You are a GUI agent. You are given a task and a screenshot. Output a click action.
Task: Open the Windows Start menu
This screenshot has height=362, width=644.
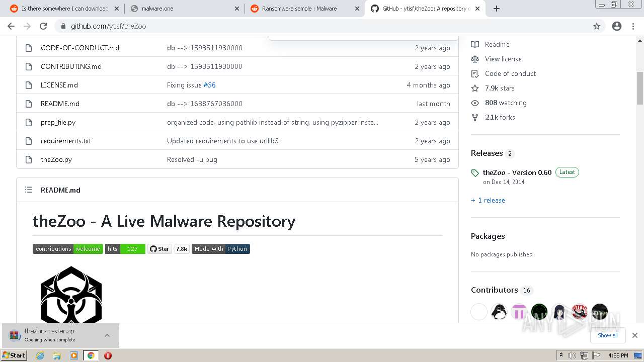14,355
